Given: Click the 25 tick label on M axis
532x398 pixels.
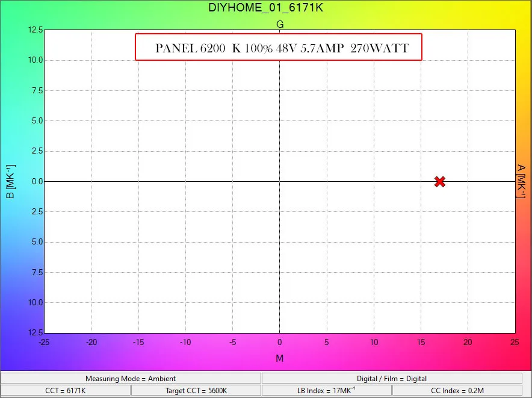Looking at the screenshot, I should [514, 343].
